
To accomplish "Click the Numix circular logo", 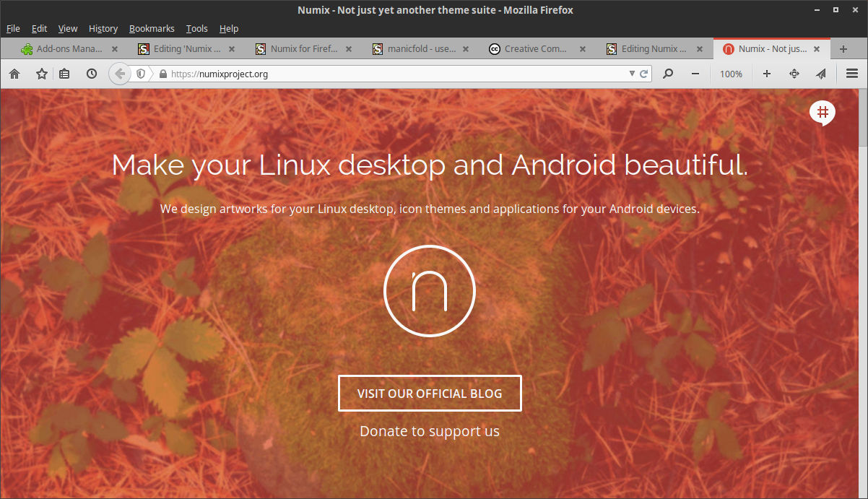I will click(430, 291).
